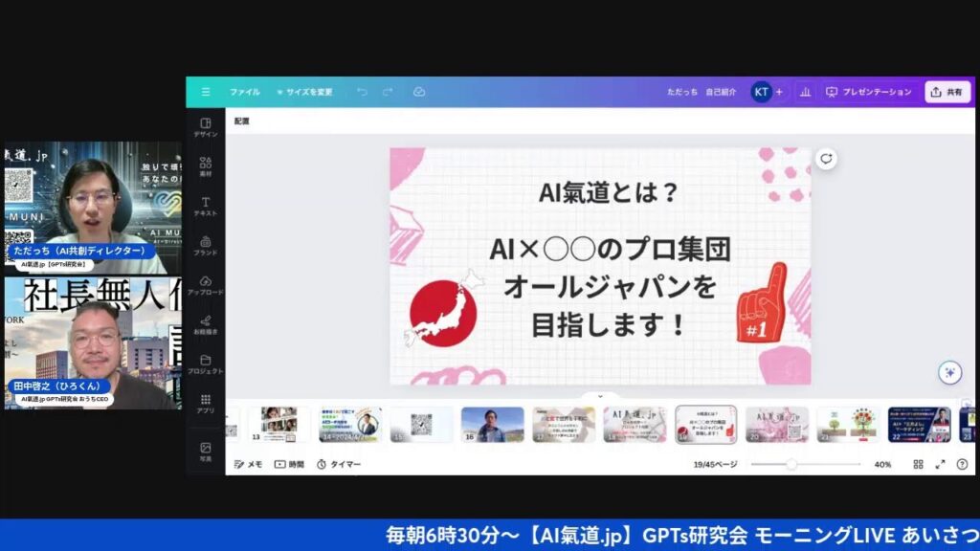Collapse the page thumbnail strip chevron
The image size is (980, 551).
[x=600, y=395]
